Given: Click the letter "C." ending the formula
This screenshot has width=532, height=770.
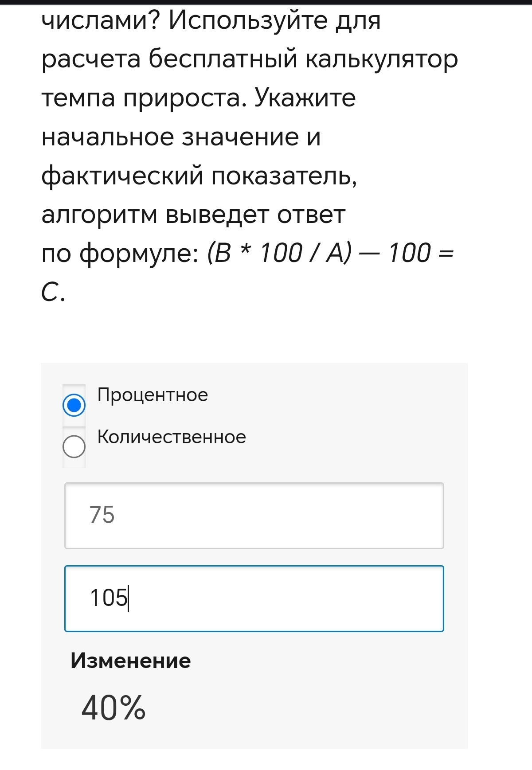Looking at the screenshot, I should 53,293.
